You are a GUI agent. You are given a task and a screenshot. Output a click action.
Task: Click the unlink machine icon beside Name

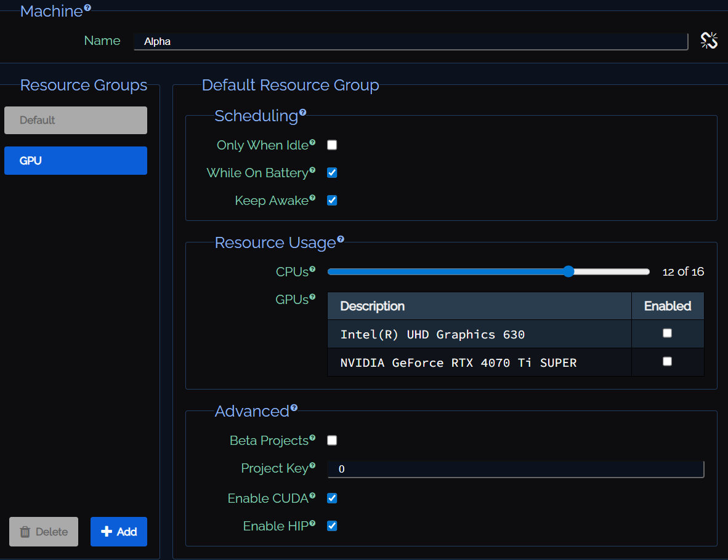pos(709,41)
